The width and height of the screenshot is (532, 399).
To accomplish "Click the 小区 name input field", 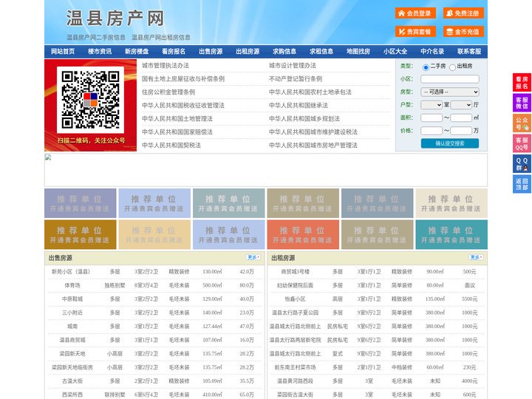I will pyautogui.click(x=450, y=79).
